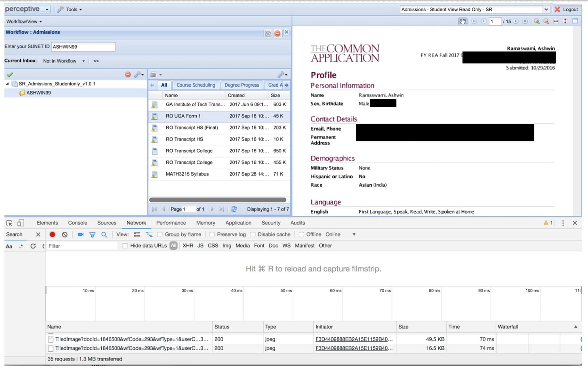Jump to the last page of the document viewer

525,21
